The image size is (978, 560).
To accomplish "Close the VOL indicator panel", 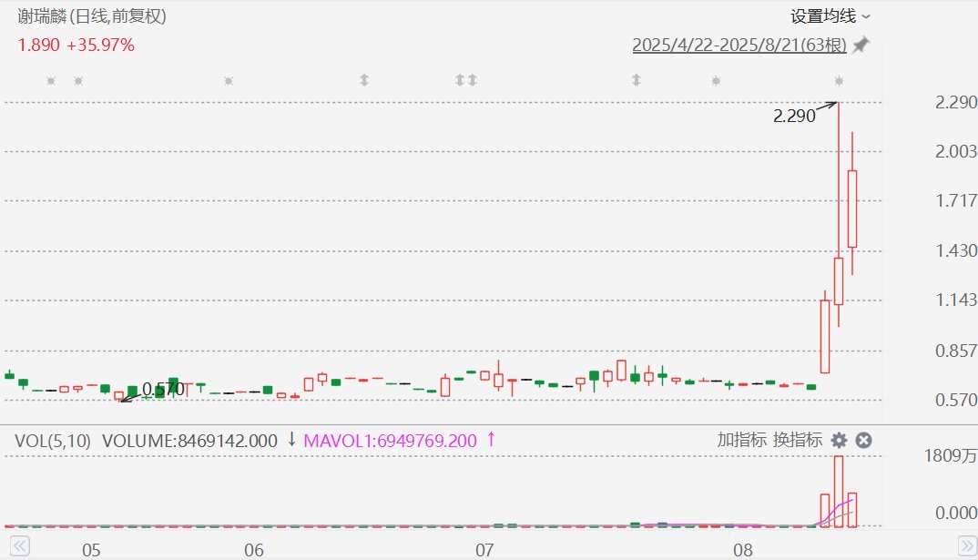I will (863, 441).
